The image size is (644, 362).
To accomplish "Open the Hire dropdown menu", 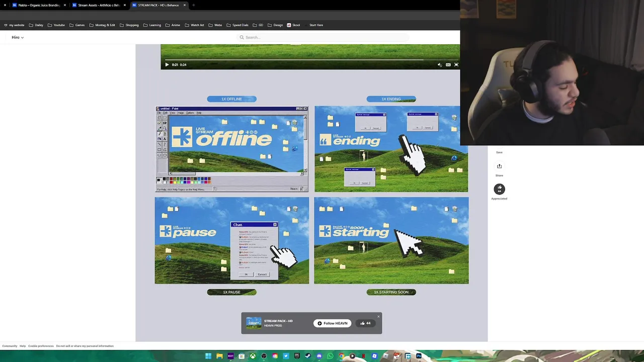I will coord(18,37).
